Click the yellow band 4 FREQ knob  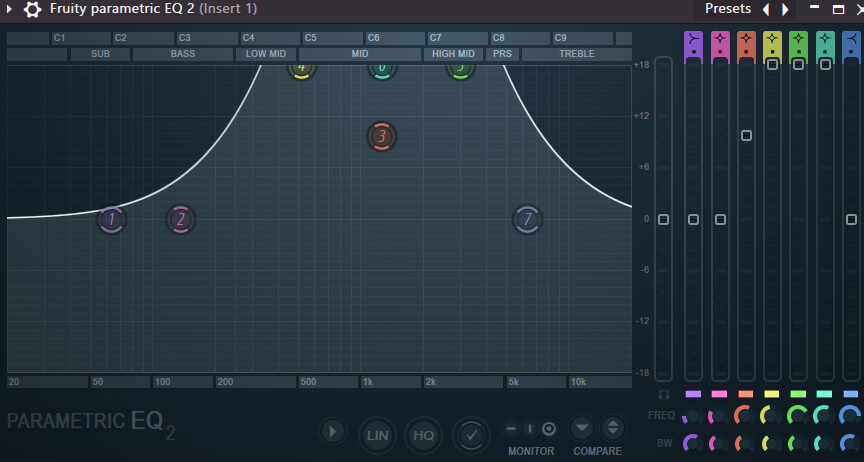pos(770,415)
